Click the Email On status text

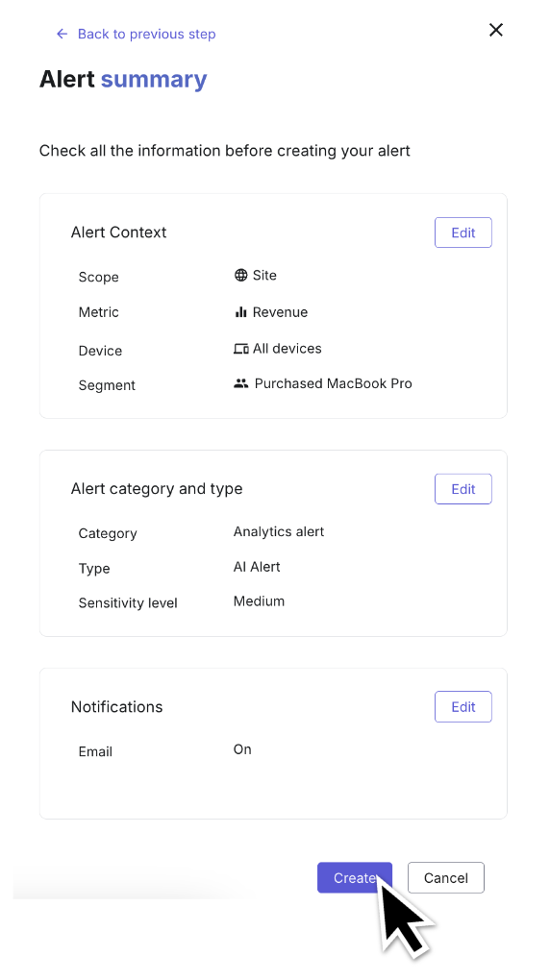tap(242, 749)
